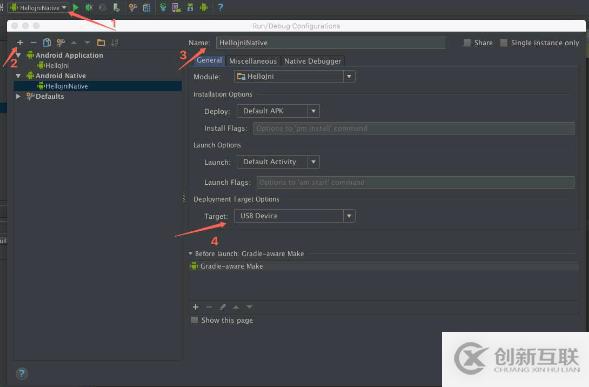The height and width of the screenshot is (387, 589).
Task: Move before-launch task down arrow
Action: [249, 307]
